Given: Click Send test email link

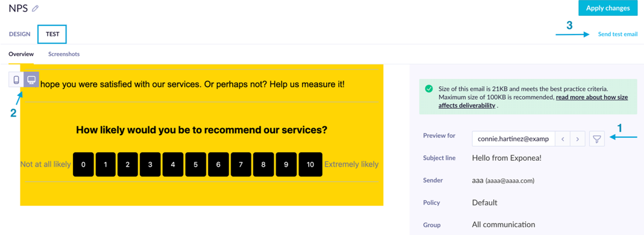Looking at the screenshot, I should point(617,34).
